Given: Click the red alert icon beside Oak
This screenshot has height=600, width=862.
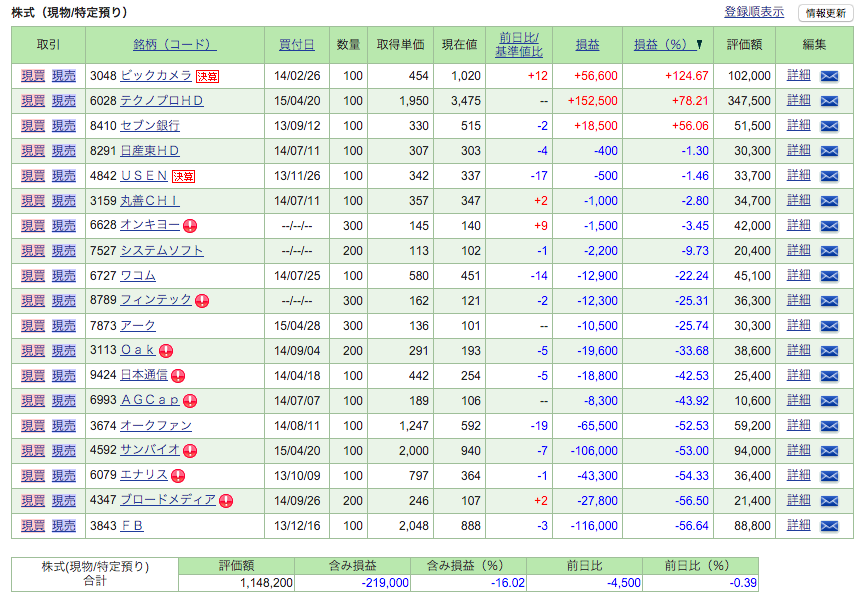Looking at the screenshot, I should click(x=166, y=351).
